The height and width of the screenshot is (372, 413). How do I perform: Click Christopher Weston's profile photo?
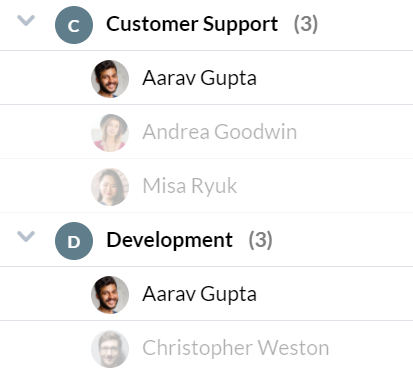pyautogui.click(x=110, y=349)
